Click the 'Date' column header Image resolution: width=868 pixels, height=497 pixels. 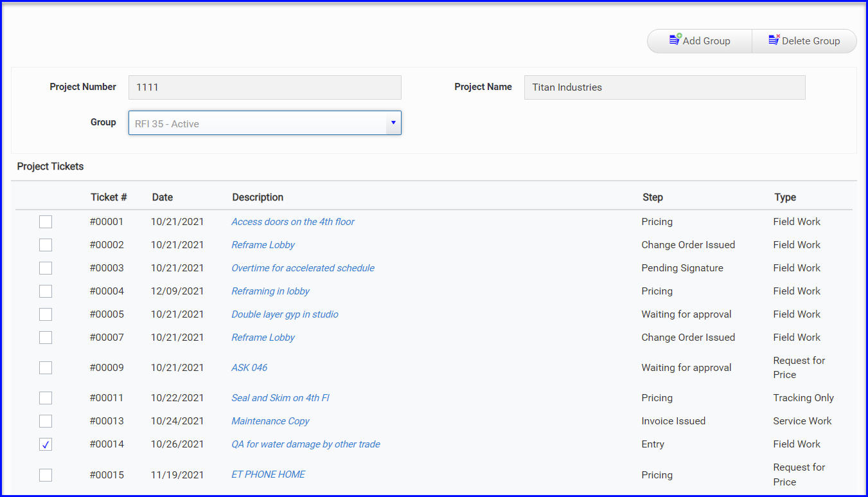163,197
